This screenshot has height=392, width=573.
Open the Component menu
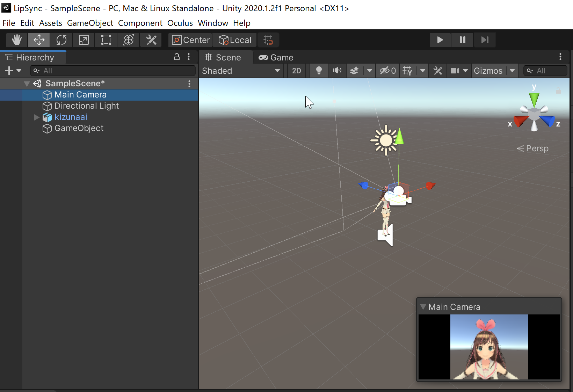pos(140,23)
